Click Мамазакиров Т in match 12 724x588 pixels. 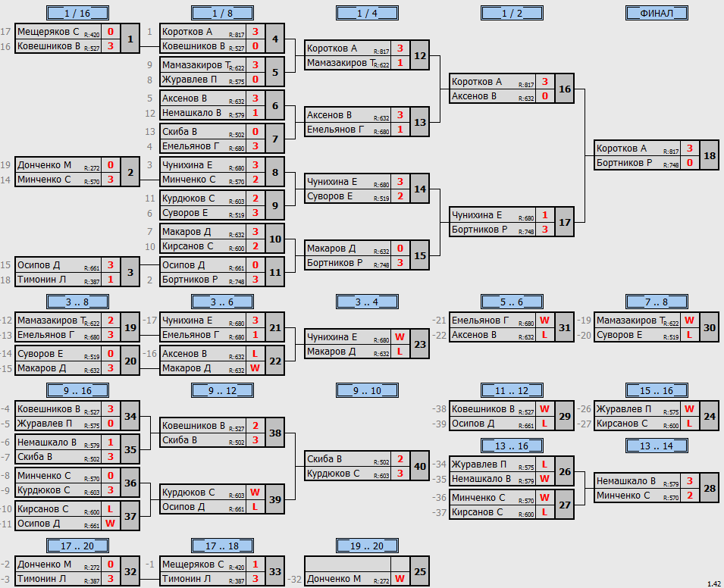click(x=340, y=63)
